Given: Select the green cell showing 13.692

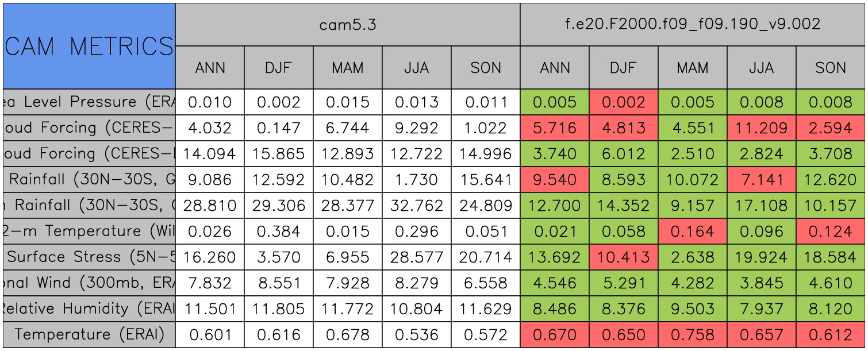Looking at the screenshot, I should point(555,257).
